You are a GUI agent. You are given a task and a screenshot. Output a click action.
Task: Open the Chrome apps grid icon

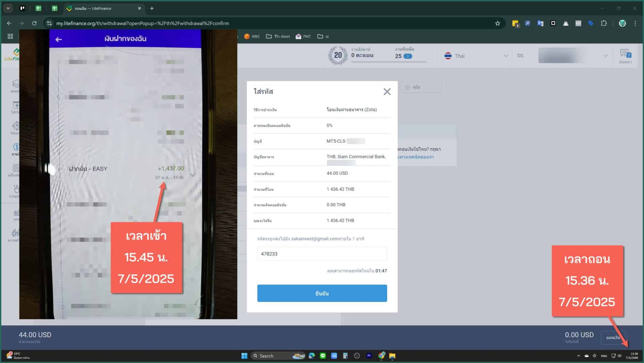(10, 36)
